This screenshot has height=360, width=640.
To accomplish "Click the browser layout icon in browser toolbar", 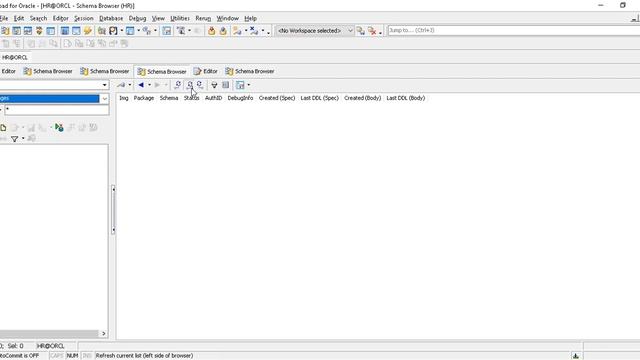I will coord(240,85).
